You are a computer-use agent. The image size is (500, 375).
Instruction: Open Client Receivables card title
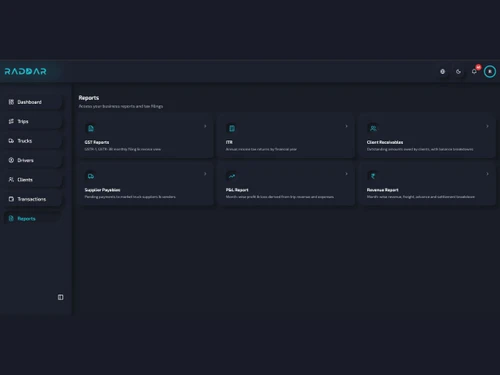tap(385, 142)
